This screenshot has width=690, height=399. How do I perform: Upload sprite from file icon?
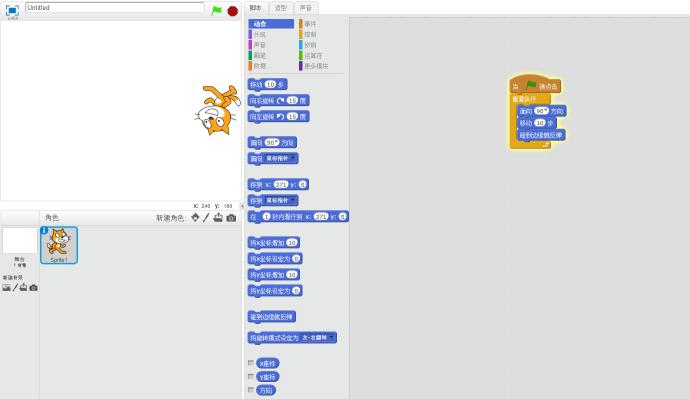[x=218, y=217]
